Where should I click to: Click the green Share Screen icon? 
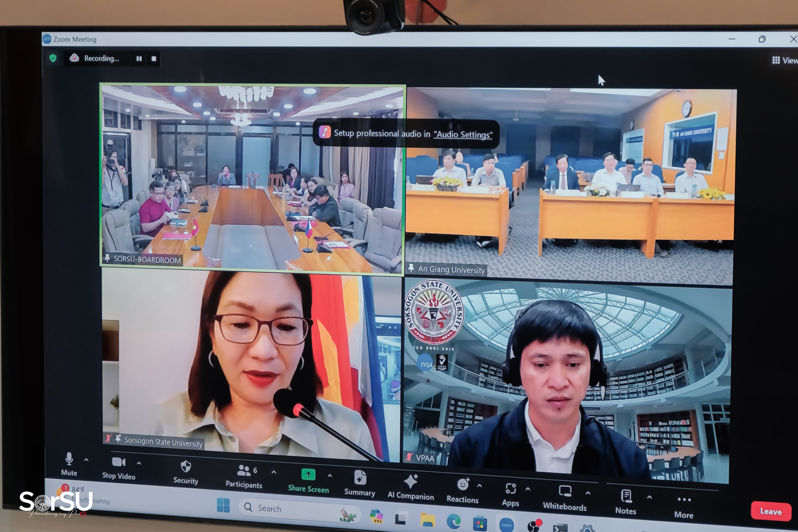pos(308,474)
